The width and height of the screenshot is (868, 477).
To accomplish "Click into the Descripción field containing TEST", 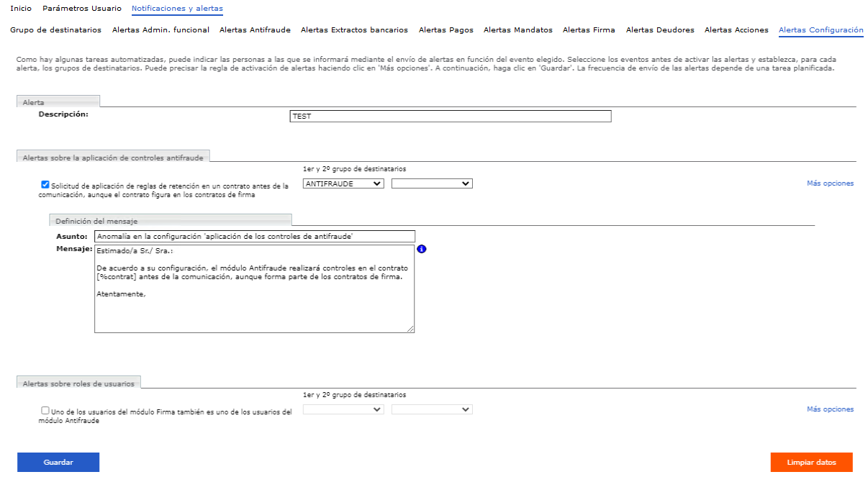I will pos(450,117).
